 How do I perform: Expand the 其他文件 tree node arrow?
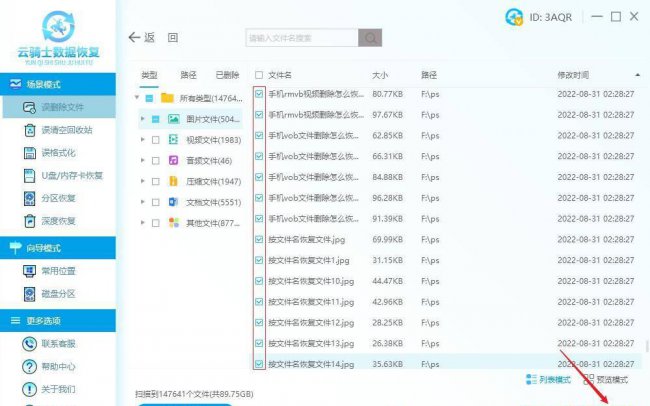[143, 223]
